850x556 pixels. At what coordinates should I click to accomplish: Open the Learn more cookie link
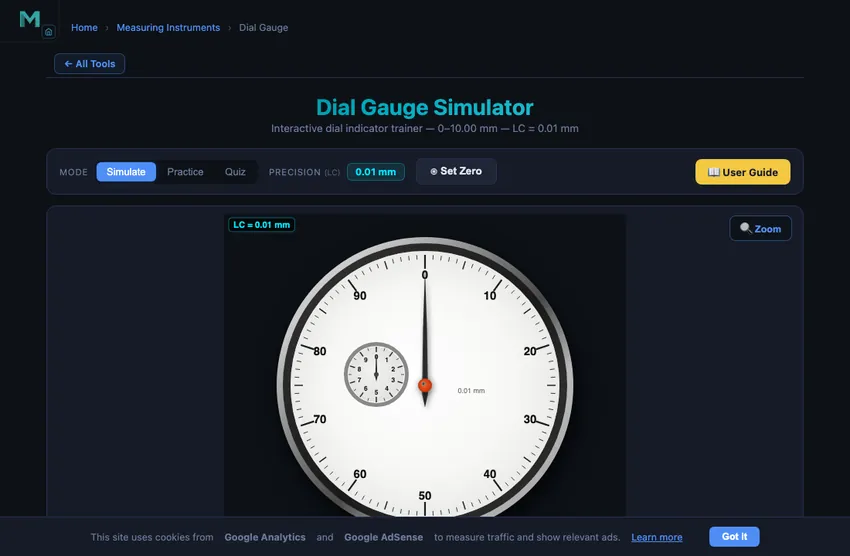pyautogui.click(x=656, y=537)
